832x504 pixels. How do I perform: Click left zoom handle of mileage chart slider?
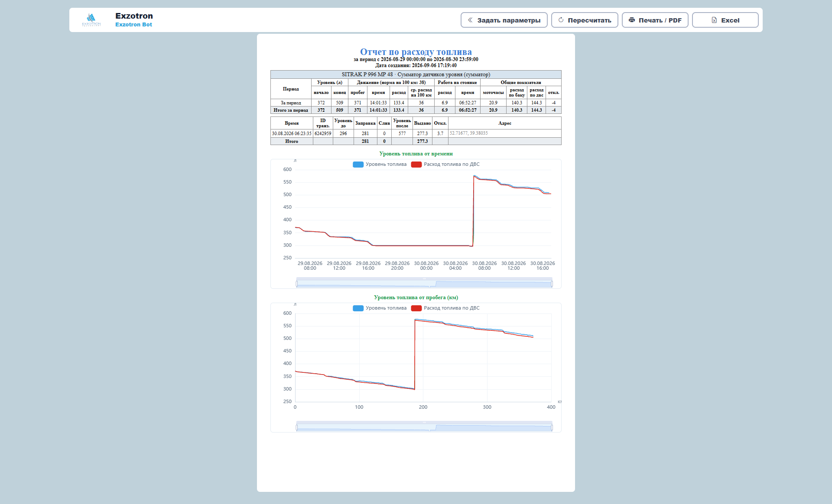(297, 428)
